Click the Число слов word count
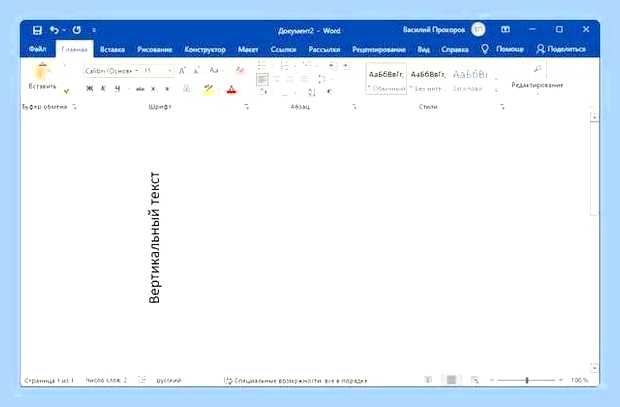This screenshot has height=407, width=620. coord(106,380)
